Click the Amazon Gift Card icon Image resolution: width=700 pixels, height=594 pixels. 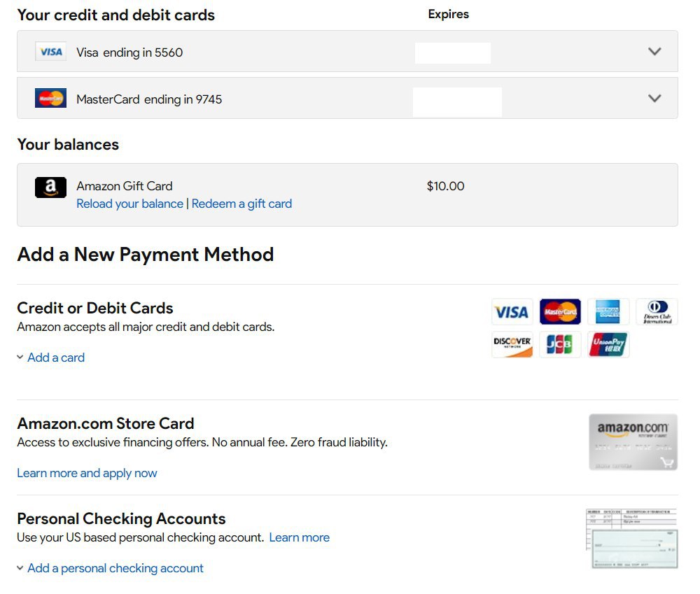[50, 187]
